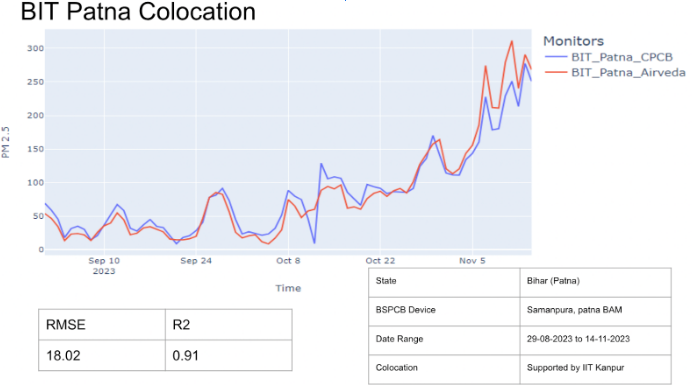Select the 0.91 R2 value cell
This screenshot has height=385, width=692.
point(229,355)
